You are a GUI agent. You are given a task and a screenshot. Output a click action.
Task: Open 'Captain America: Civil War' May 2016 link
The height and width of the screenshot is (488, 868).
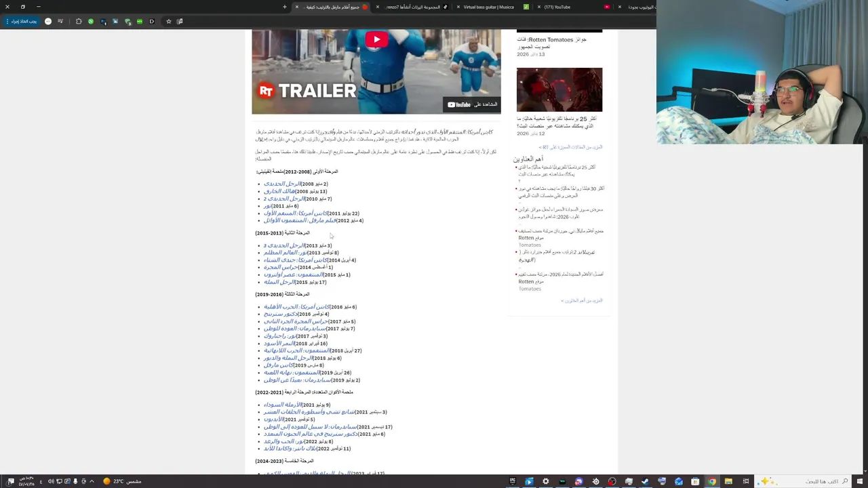point(297,307)
